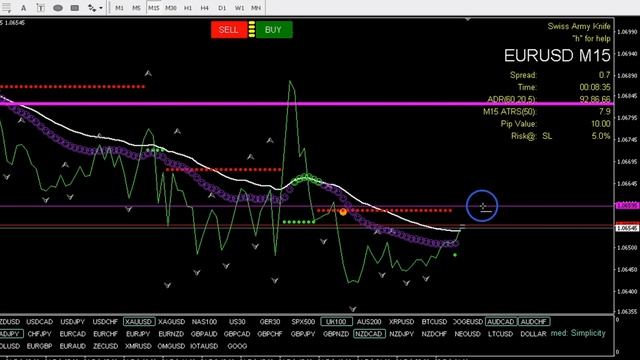This screenshot has width=640, height=360.
Task: Switch chart to M1 timeframe
Action: 119,8
